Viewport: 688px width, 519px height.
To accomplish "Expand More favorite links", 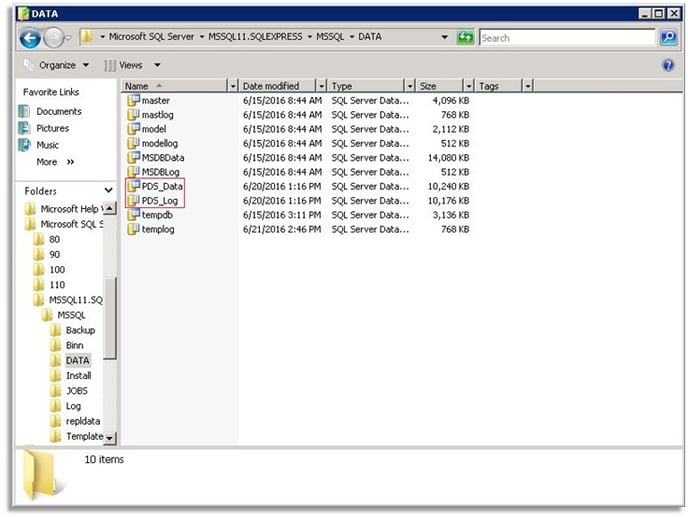I will [x=55, y=162].
